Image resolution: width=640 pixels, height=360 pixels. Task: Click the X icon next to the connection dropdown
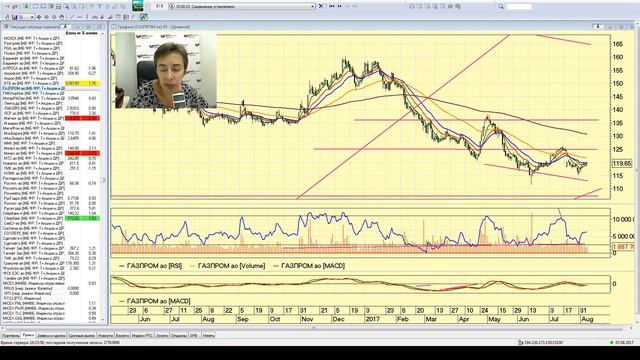click(320, 6)
